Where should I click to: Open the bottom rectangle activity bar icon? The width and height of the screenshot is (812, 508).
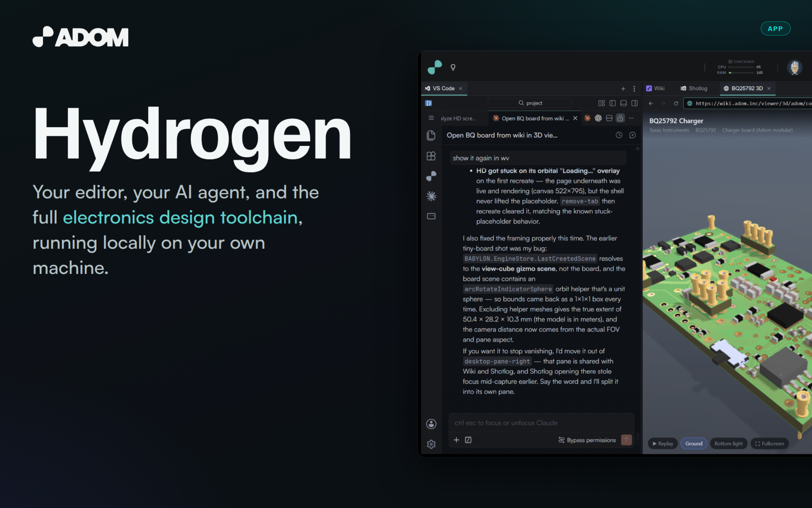[x=431, y=216]
